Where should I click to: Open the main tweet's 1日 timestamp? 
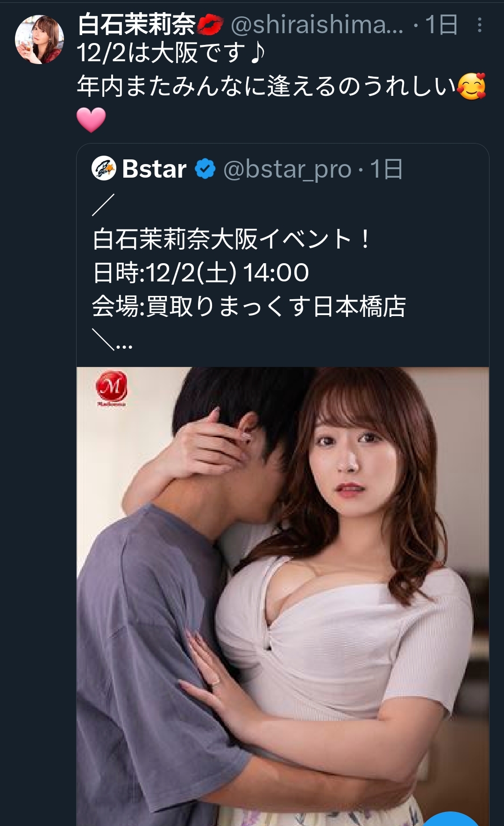(x=441, y=25)
